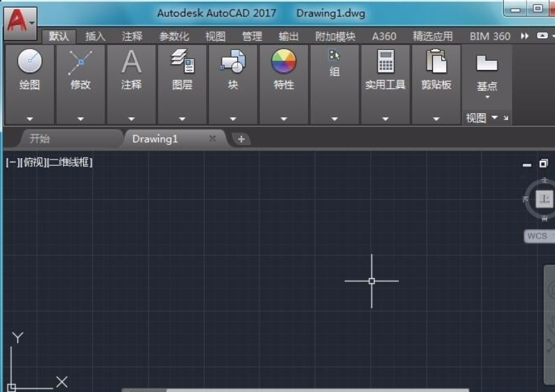Expand the Properties (特性) panel dropdown arrow
Screen dimensions: 555x392
click(284, 119)
